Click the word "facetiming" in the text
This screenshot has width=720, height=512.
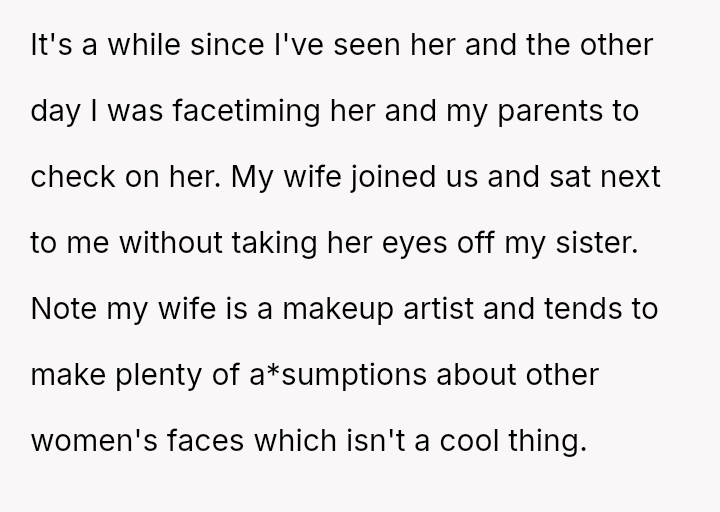[248, 112]
